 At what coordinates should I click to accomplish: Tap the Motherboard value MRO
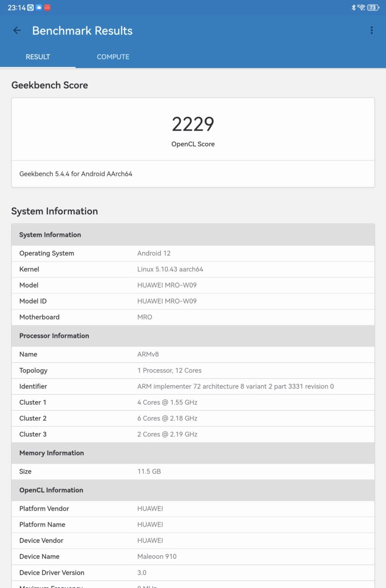click(x=145, y=317)
